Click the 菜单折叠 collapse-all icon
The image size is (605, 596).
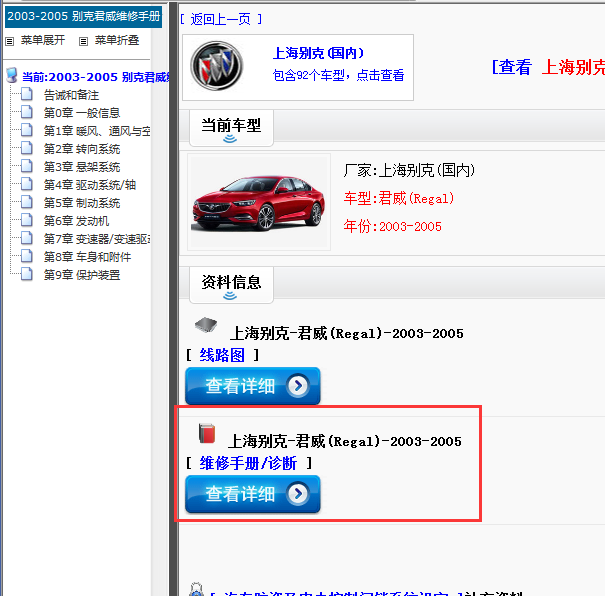click(x=83, y=41)
